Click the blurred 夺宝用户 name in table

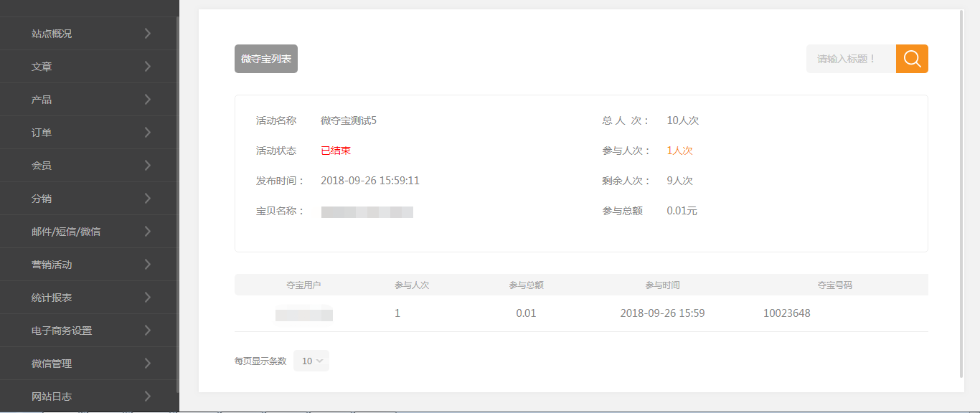pos(303,313)
